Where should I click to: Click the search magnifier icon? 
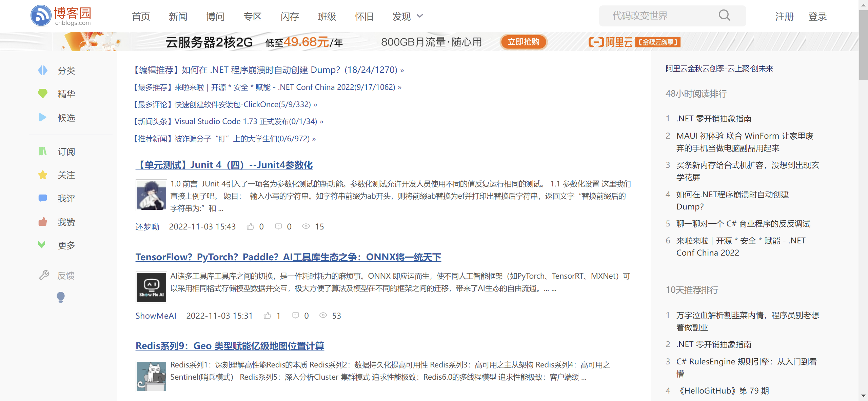(724, 16)
